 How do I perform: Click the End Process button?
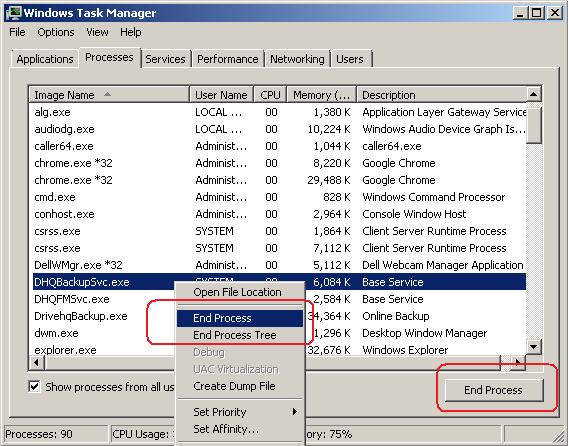[494, 390]
